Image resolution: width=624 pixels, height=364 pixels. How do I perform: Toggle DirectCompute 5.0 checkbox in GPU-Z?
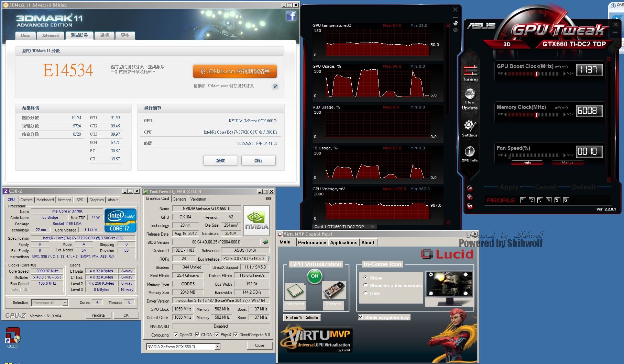[x=236, y=334]
